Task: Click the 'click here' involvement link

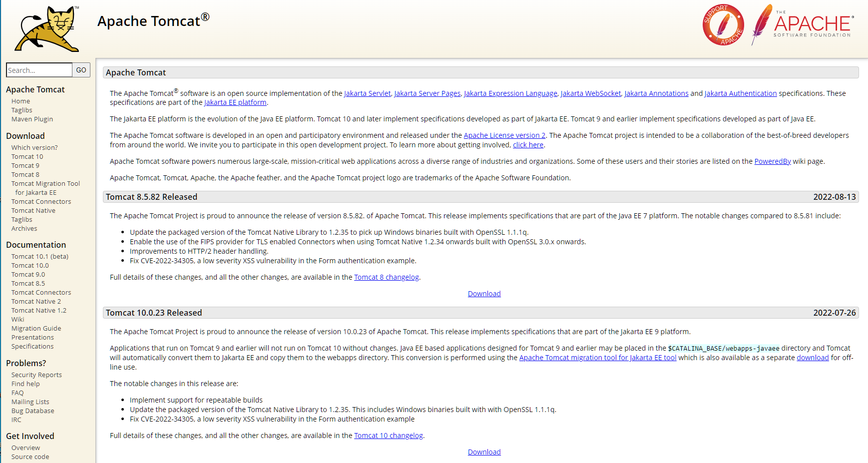Action: point(528,145)
